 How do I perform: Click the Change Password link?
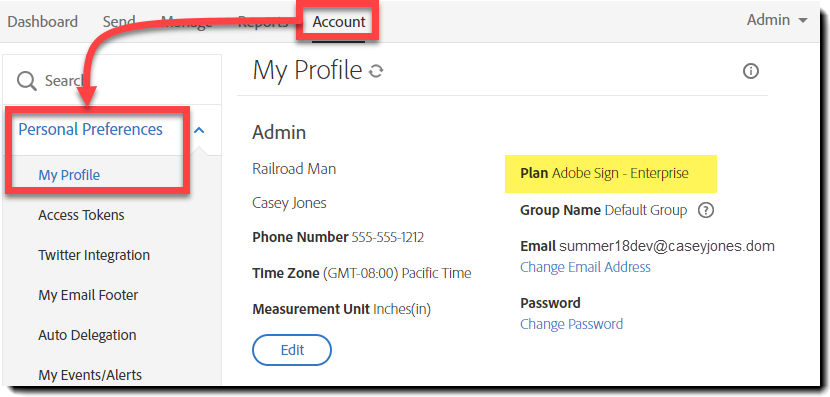[571, 323]
